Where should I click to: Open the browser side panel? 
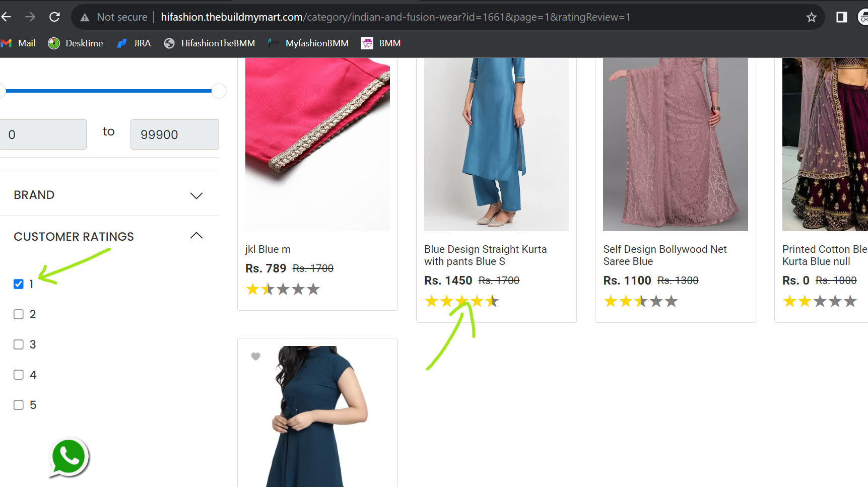tap(841, 17)
